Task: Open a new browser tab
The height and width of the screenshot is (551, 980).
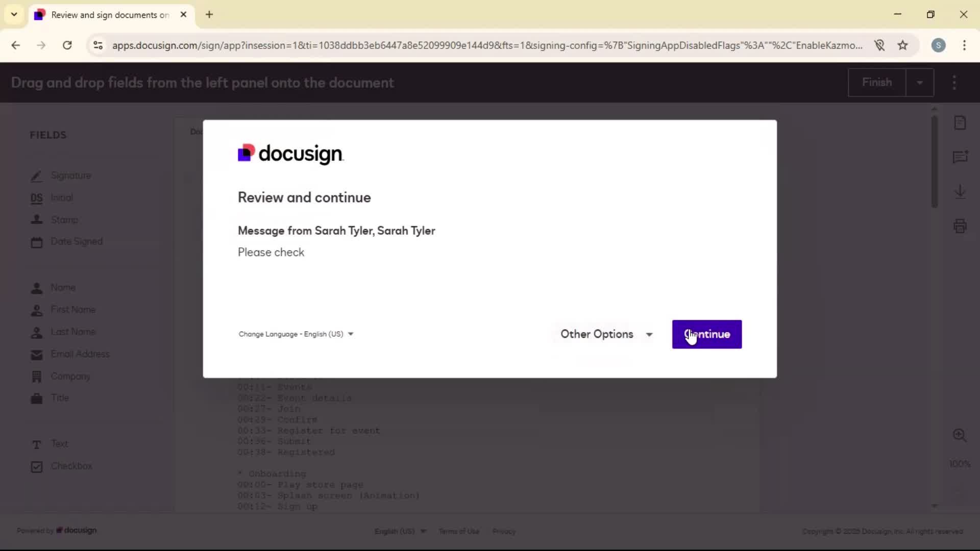Action: click(x=209, y=14)
